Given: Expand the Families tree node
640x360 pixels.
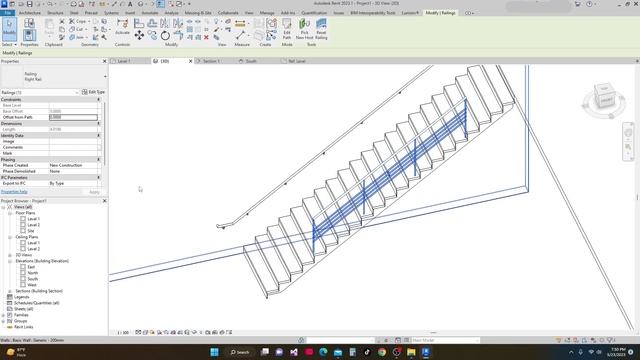Looking at the screenshot, I should pos(3,315).
